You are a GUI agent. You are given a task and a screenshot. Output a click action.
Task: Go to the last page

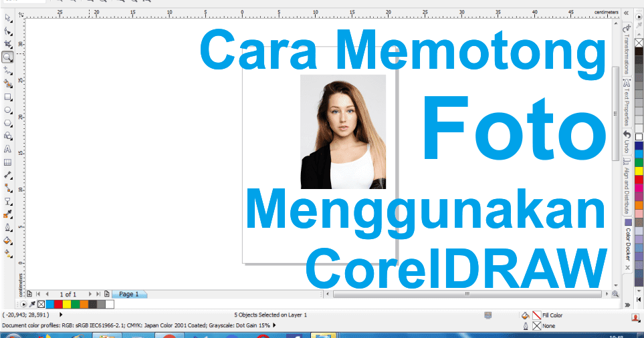(98, 294)
